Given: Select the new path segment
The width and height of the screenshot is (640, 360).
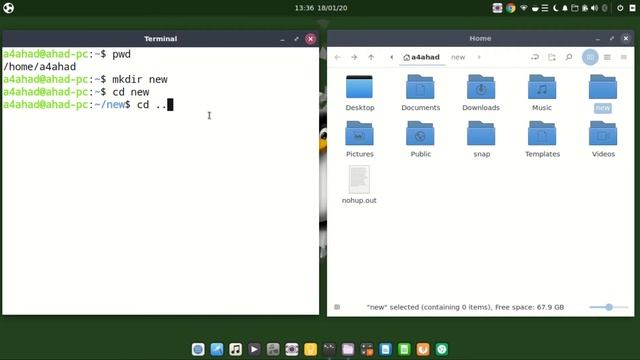Looking at the screenshot, I should [x=458, y=58].
